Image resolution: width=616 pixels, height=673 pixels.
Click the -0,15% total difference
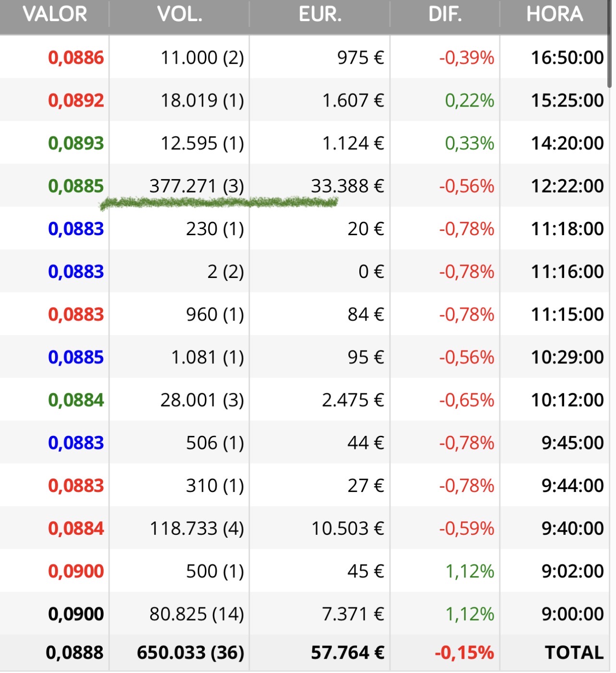click(x=464, y=653)
